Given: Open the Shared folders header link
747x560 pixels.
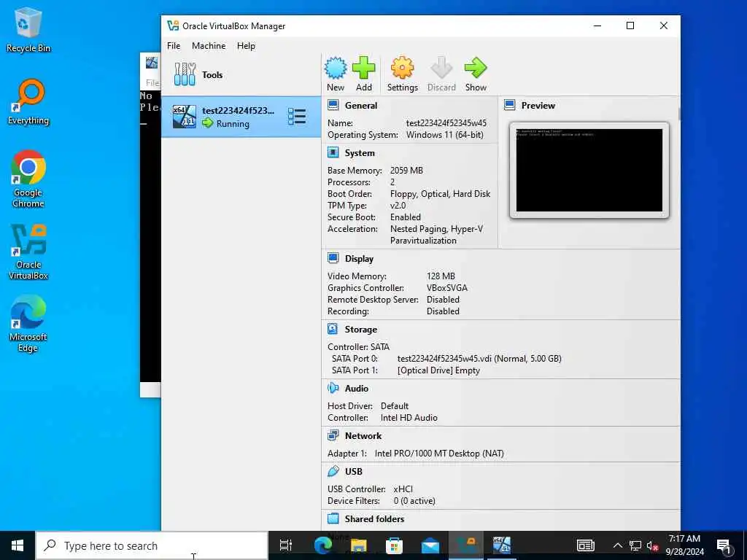Looking at the screenshot, I should click(x=374, y=519).
